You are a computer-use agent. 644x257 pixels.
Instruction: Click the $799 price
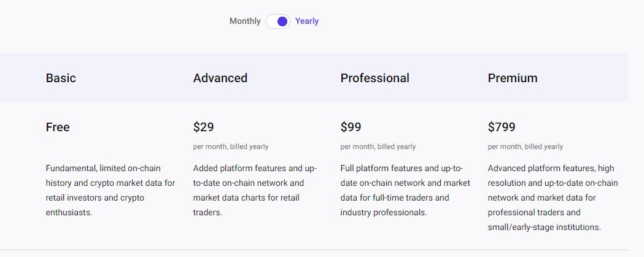502,127
